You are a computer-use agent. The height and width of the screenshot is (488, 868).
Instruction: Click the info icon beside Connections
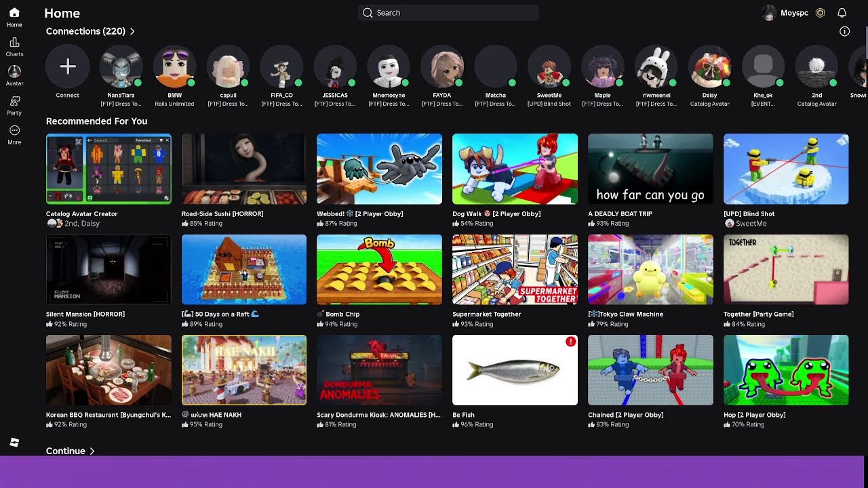pos(844,31)
